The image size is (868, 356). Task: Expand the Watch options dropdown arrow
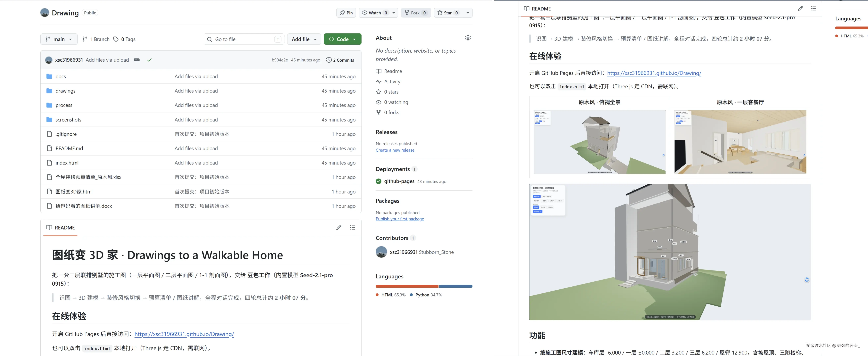click(x=393, y=13)
